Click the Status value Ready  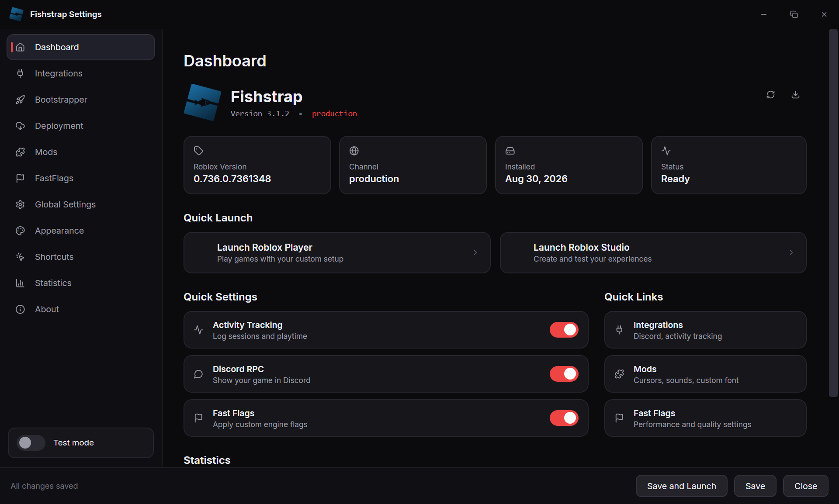[x=675, y=179]
